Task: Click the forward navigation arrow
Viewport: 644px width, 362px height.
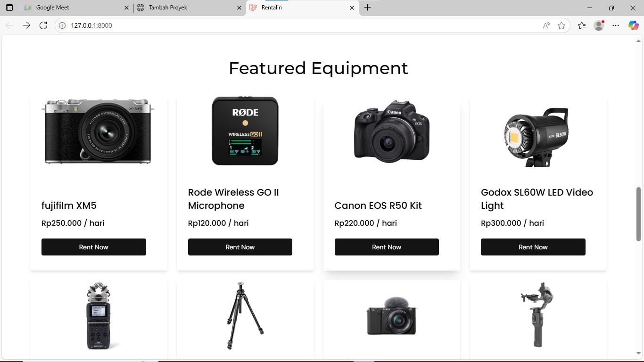Action: 26,25
